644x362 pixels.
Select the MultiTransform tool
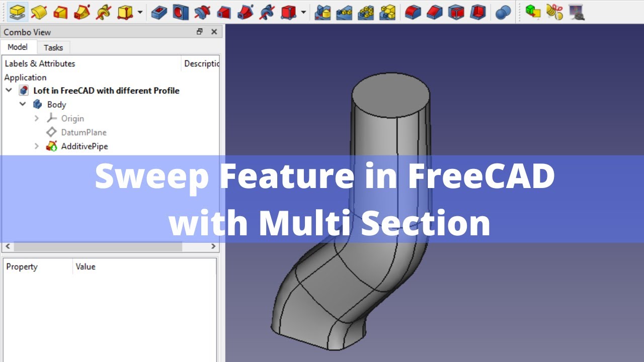click(387, 12)
